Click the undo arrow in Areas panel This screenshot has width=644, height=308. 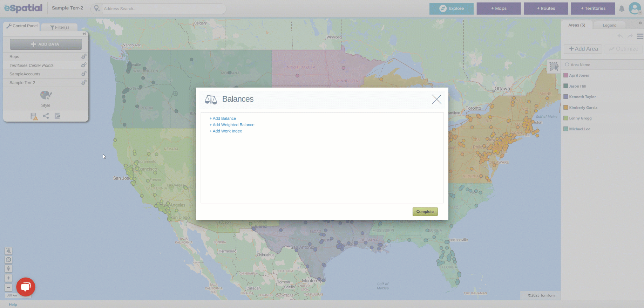[621, 36]
